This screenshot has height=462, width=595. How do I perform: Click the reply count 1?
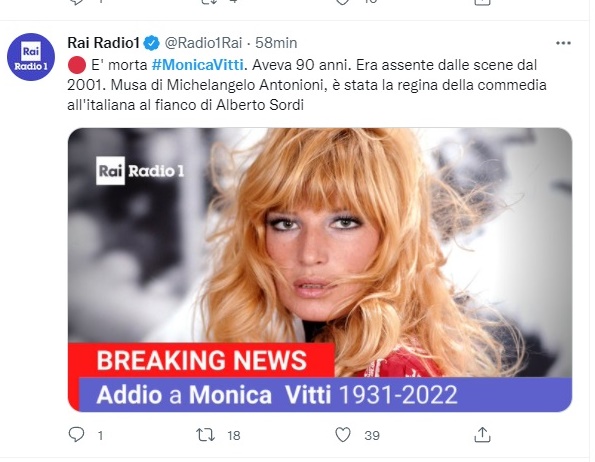click(101, 436)
